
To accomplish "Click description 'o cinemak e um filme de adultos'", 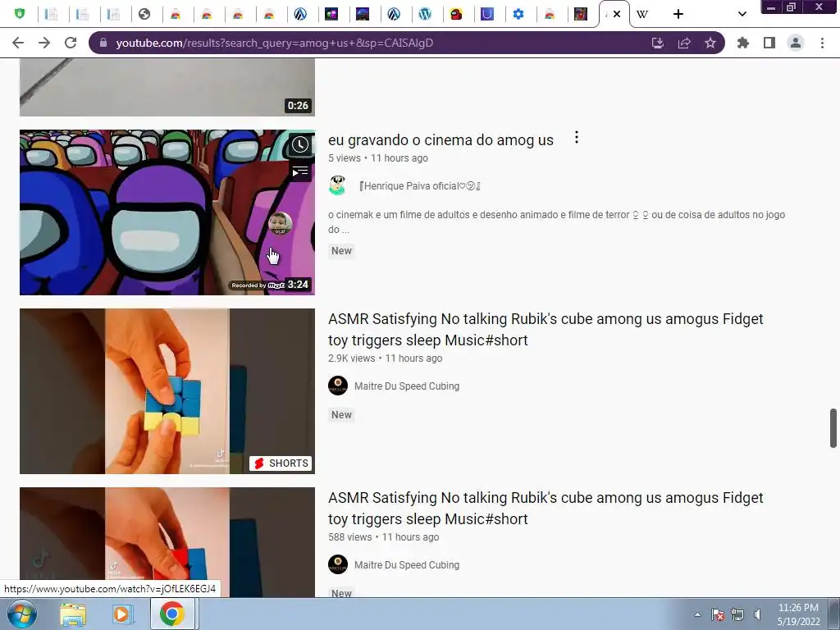I will [x=557, y=221].
